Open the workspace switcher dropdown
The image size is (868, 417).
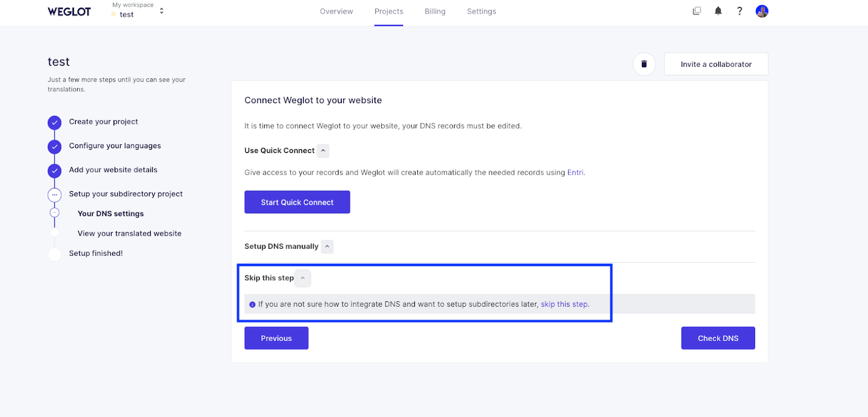coord(161,11)
